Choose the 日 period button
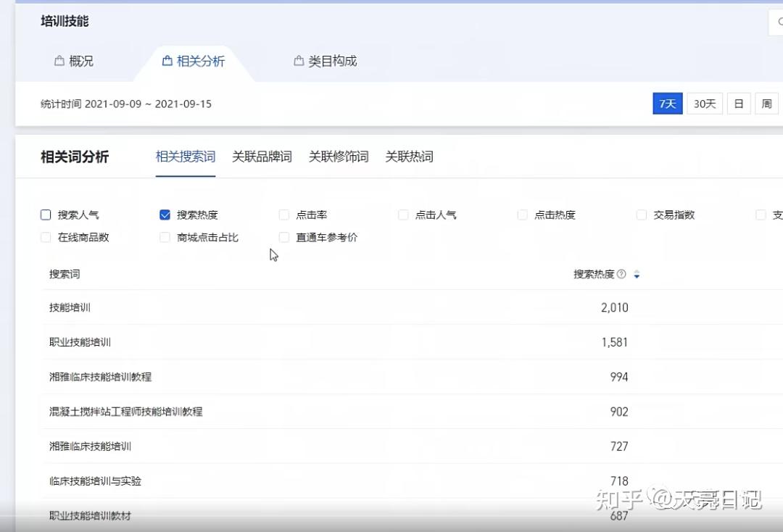The image size is (783, 532). point(739,104)
